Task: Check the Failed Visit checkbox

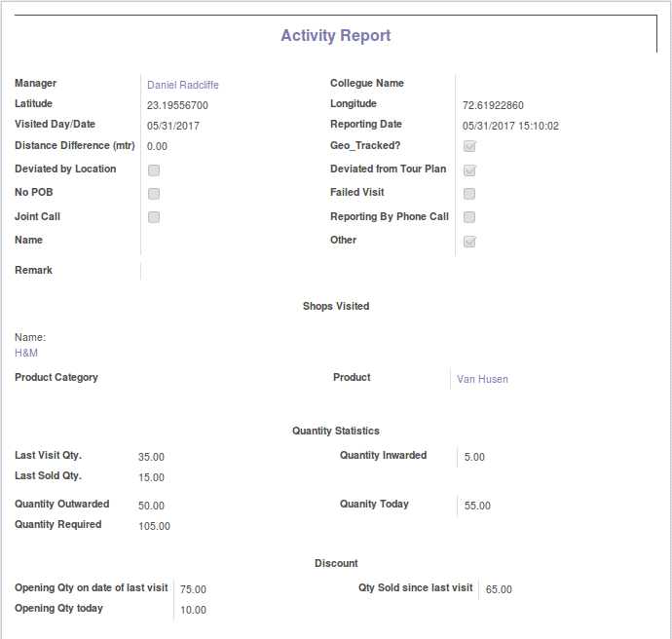Action: coord(469,194)
